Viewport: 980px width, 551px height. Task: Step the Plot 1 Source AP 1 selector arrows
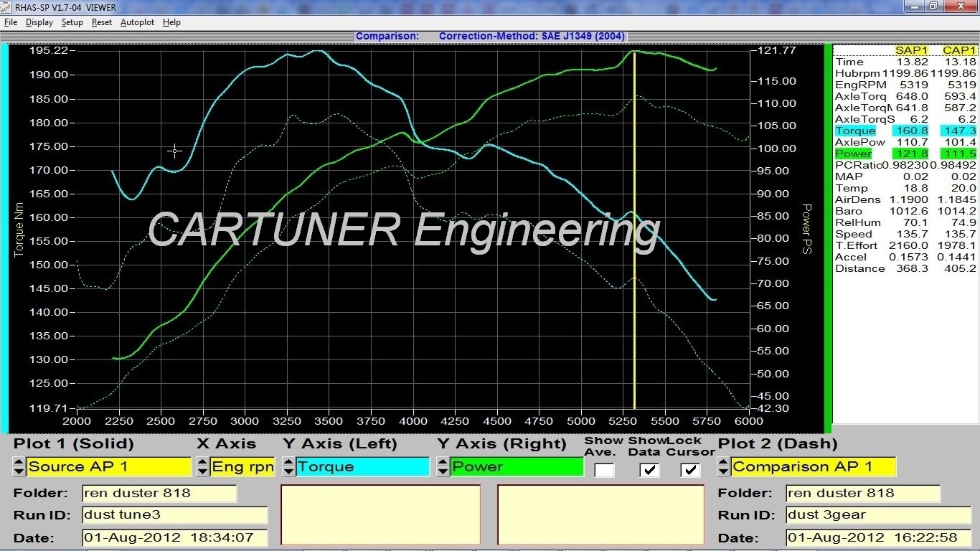click(x=19, y=467)
